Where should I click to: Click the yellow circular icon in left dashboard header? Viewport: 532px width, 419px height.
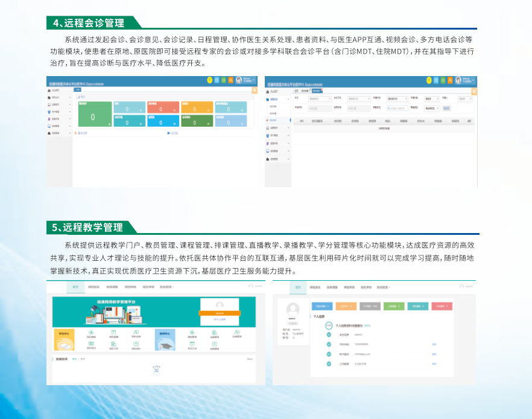click(209, 80)
